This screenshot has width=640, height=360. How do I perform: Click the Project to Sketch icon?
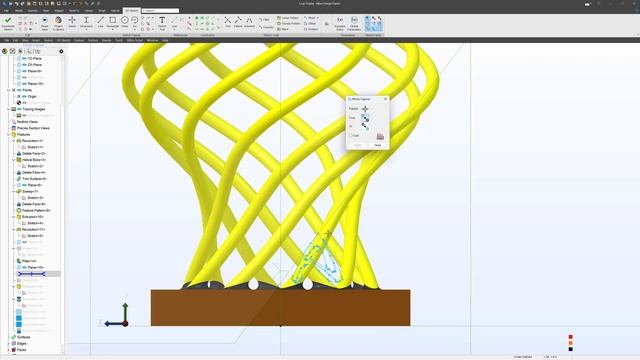58,23
